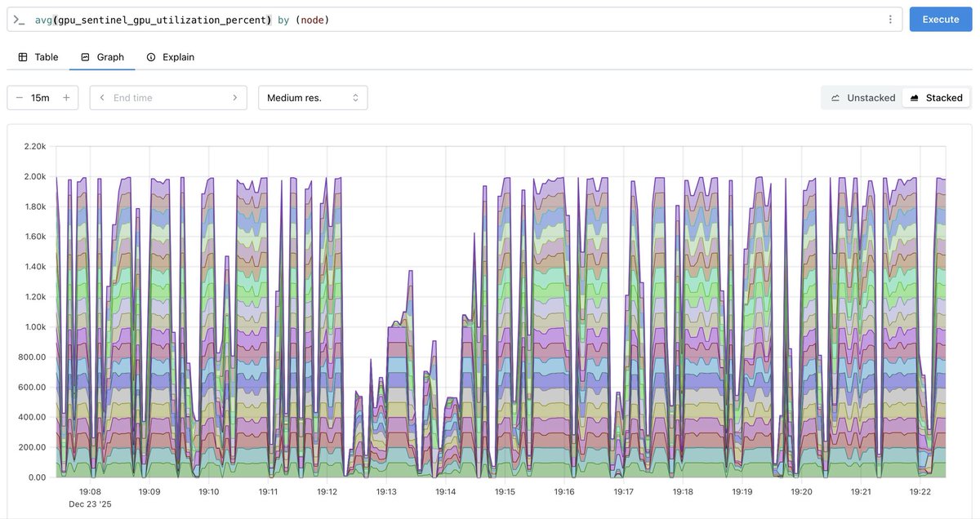Step end time forward with right chevron

point(235,98)
